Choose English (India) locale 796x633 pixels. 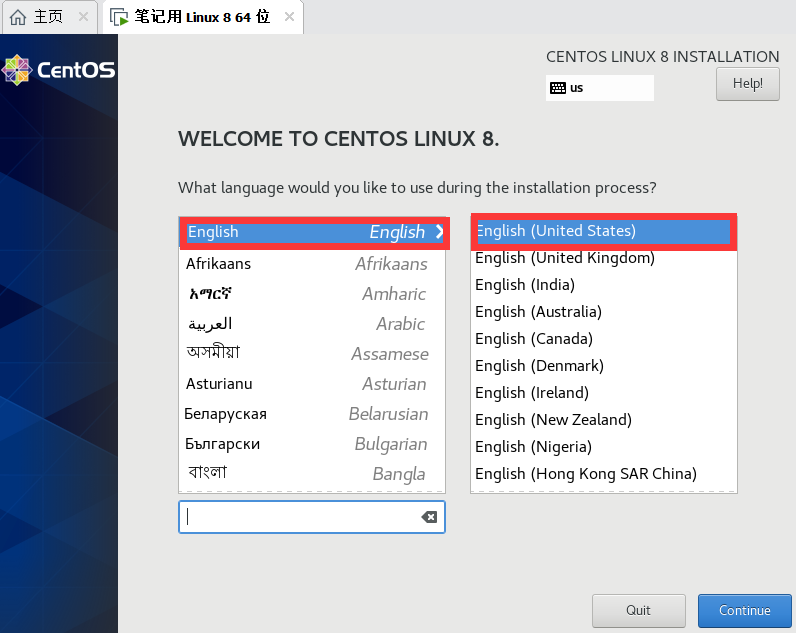click(604, 285)
